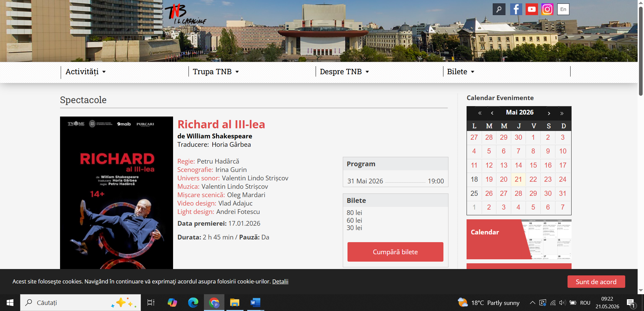This screenshot has width=644, height=311.
Task: Open the cookie Detalii link
Action: (280, 281)
